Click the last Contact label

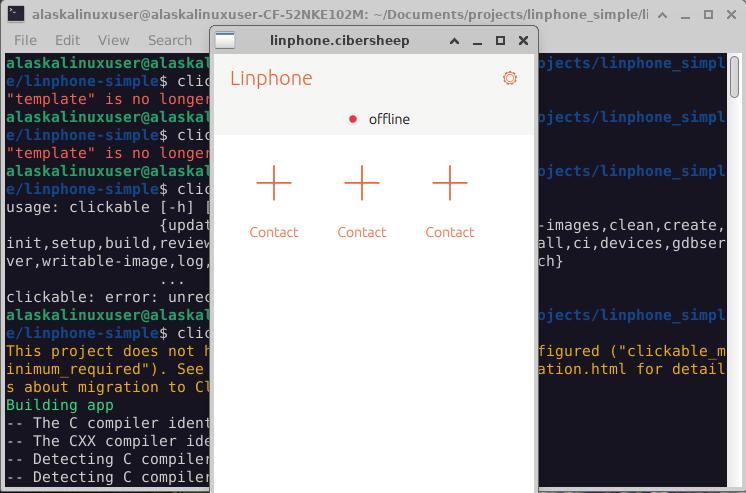tap(450, 232)
